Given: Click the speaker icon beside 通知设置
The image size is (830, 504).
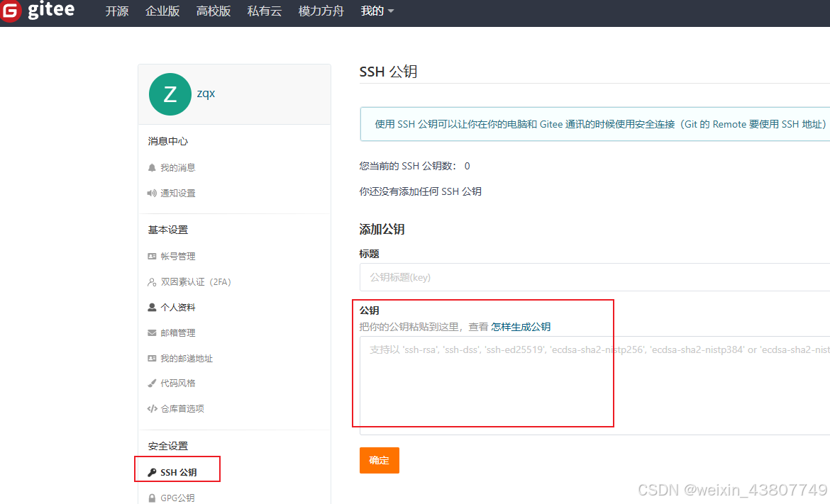Looking at the screenshot, I should (152, 193).
